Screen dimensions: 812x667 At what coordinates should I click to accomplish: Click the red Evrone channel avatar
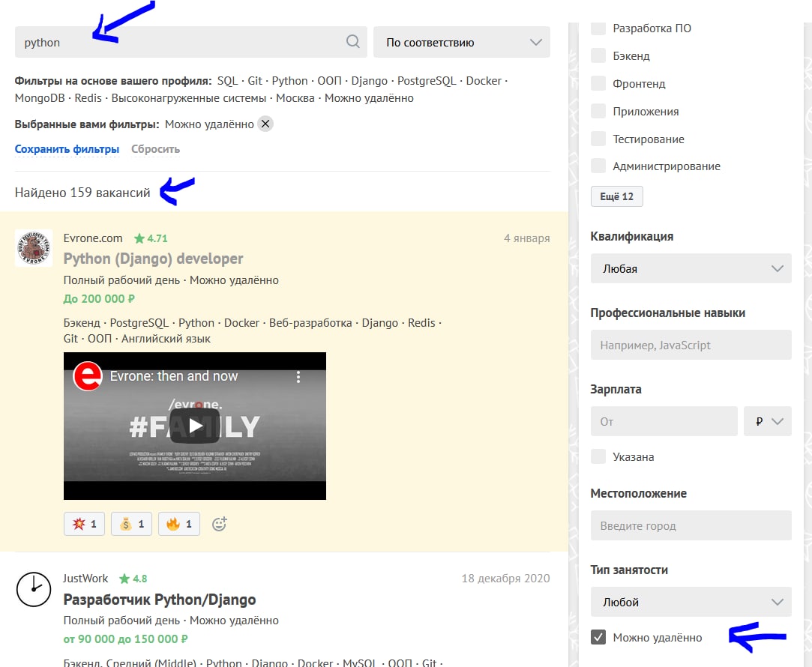coord(88,376)
